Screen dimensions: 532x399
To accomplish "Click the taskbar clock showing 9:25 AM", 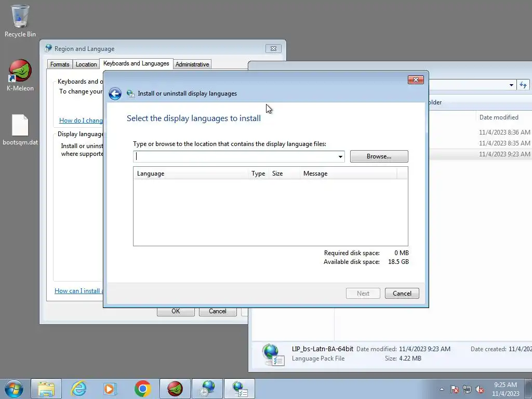I will click(506, 389).
